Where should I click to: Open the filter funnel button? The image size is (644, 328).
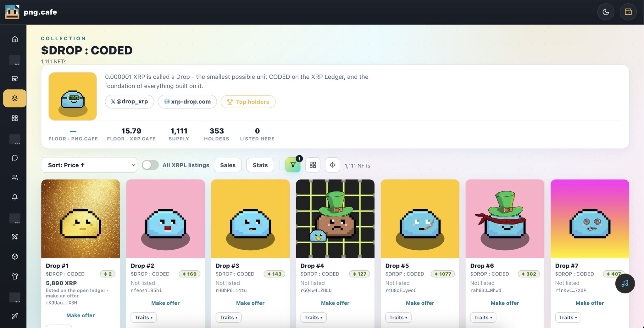pyautogui.click(x=293, y=165)
